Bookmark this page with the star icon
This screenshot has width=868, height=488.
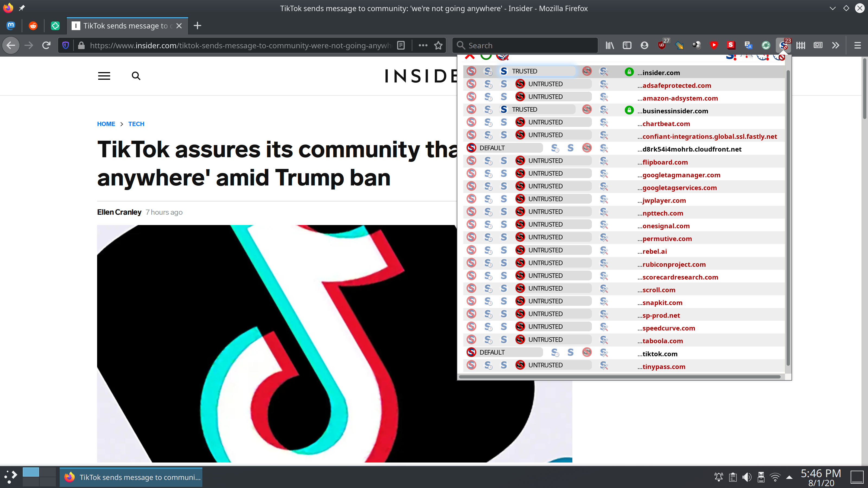[438, 45]
